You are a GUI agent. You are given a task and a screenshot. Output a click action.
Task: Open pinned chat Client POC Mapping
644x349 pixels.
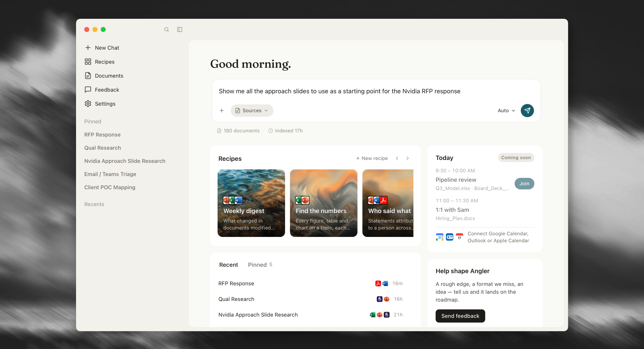point(110,187)
